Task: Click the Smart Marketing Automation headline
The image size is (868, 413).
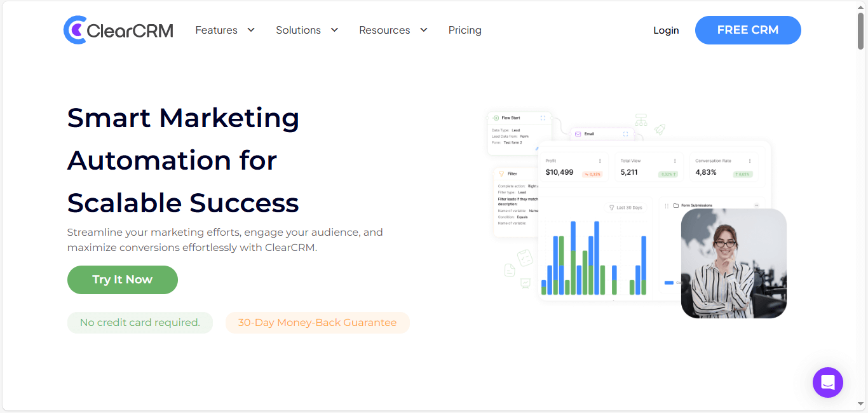Action: point(184,160)
